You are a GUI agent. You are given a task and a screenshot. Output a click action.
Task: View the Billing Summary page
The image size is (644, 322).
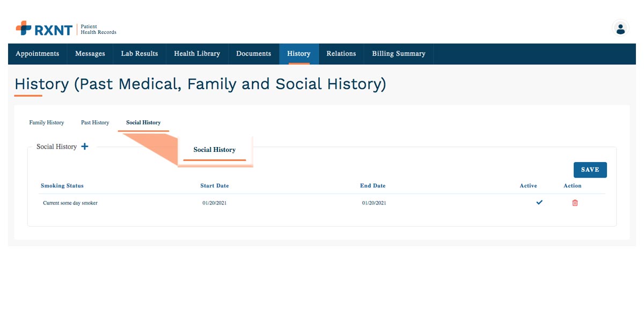click(x=399, y=54)
